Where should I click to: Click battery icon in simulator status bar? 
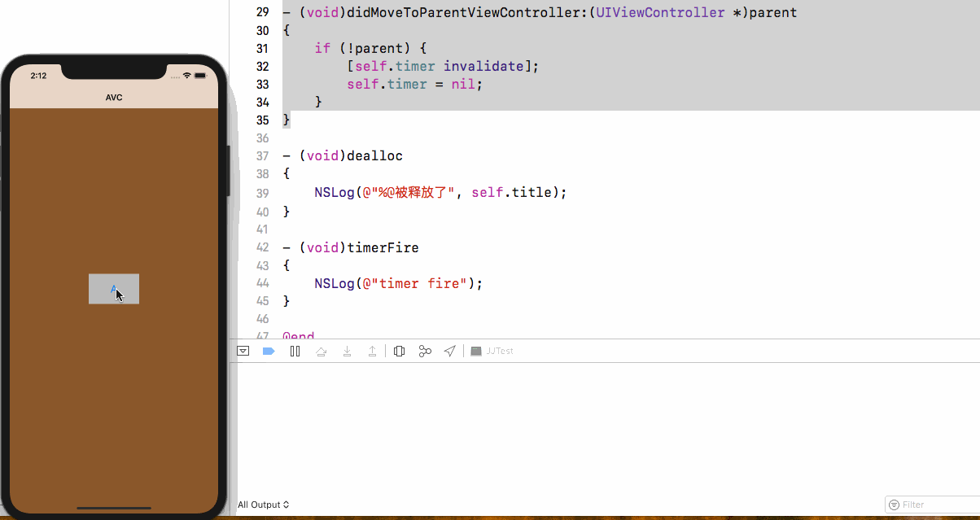coord(201,76)
